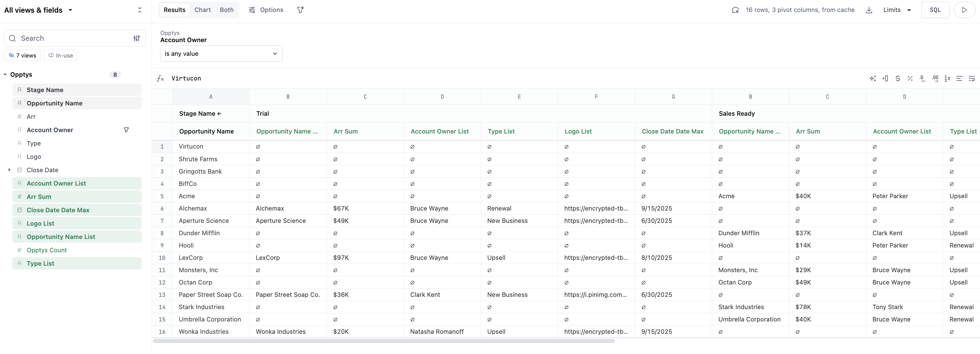Run the query with the play button
The image size is (980, 354).
(x=964, y=10)
